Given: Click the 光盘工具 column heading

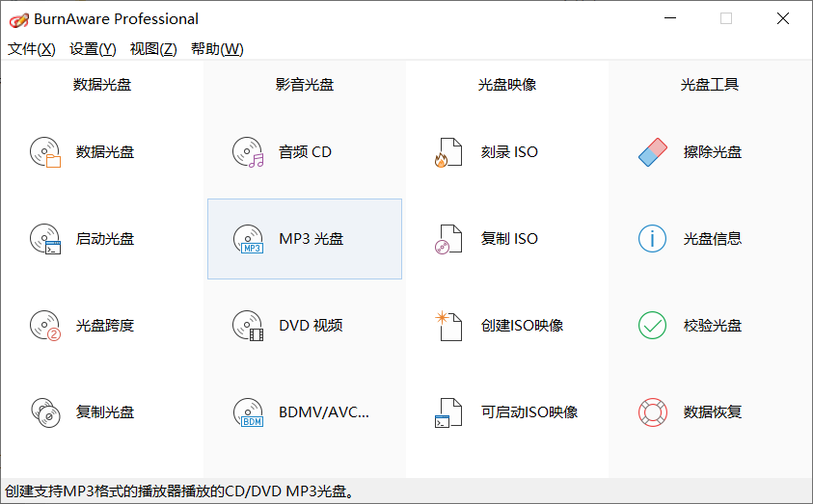Looking at the screenshot, I should [x=710, y=85].
